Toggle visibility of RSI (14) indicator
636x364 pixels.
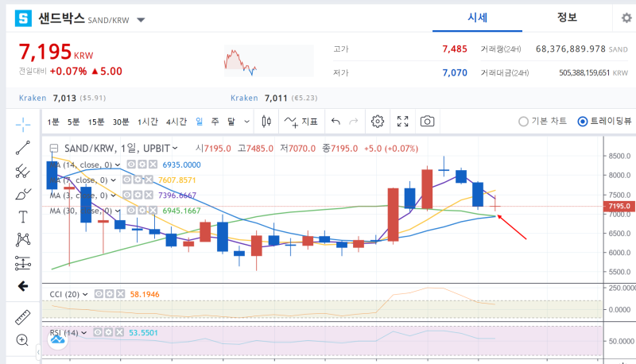tap(98, 332)
